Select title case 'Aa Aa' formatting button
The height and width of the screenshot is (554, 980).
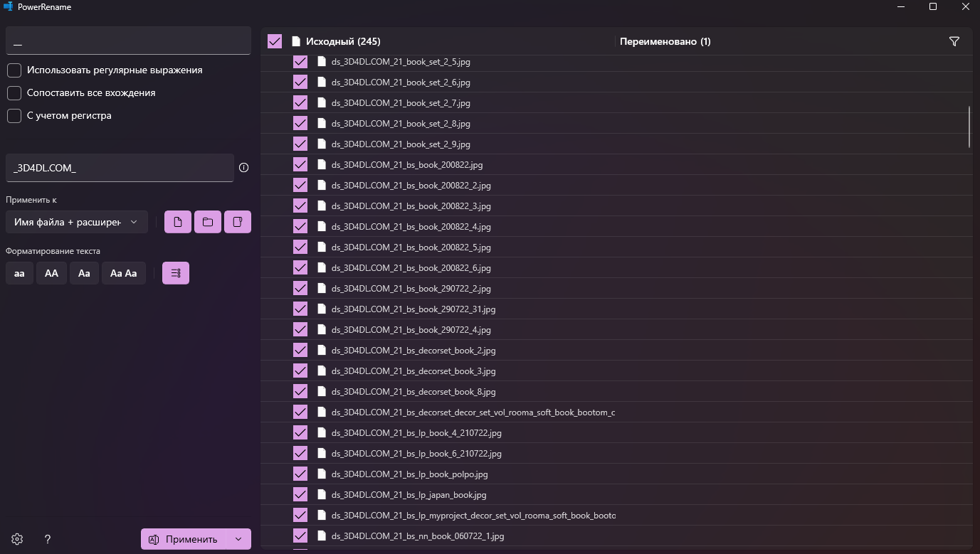coord(123,273)
